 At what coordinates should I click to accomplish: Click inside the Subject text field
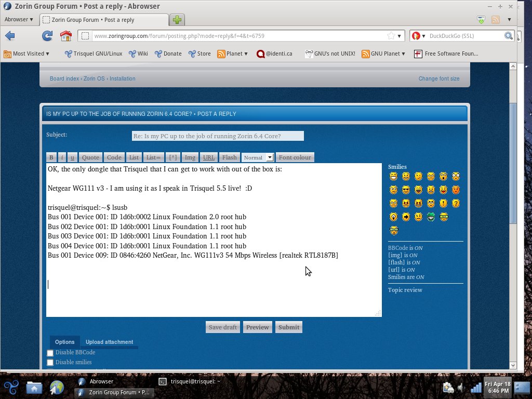(218, 136)
